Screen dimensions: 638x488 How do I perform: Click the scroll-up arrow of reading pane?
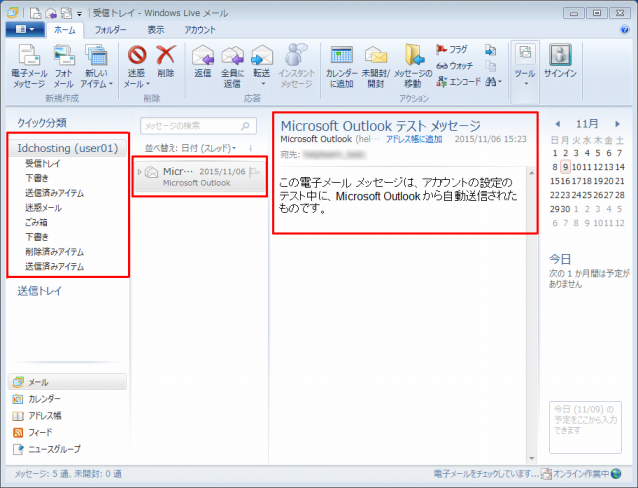[x=531, y=173]
